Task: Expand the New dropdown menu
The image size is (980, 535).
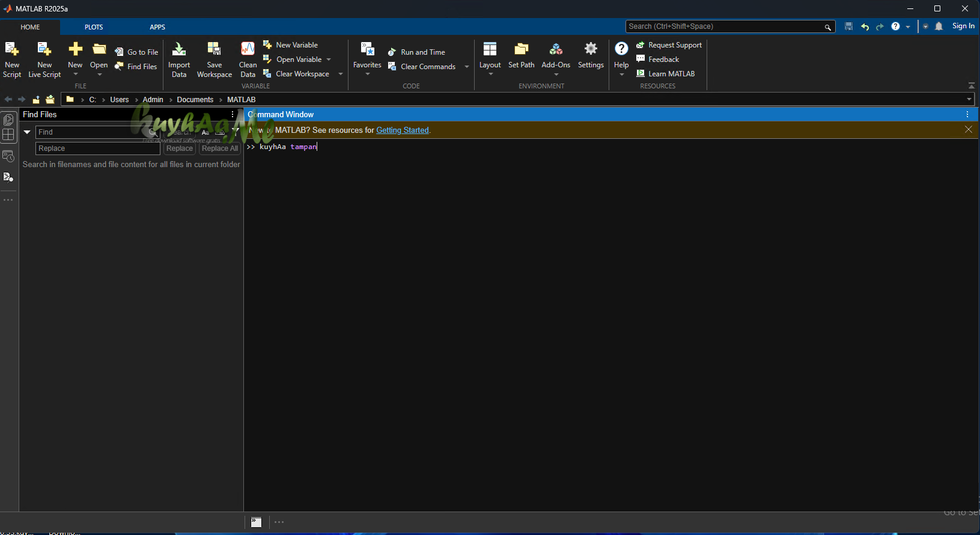Action: 75,75
